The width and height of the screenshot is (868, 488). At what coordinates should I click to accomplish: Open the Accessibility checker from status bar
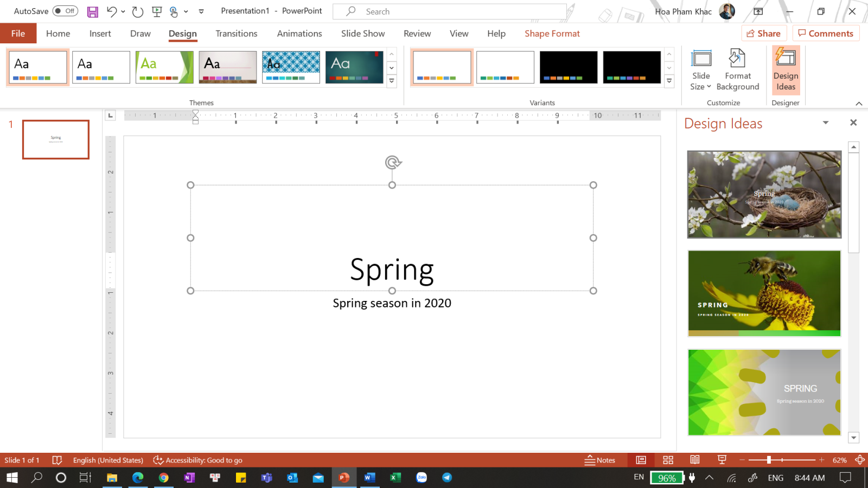198,460
